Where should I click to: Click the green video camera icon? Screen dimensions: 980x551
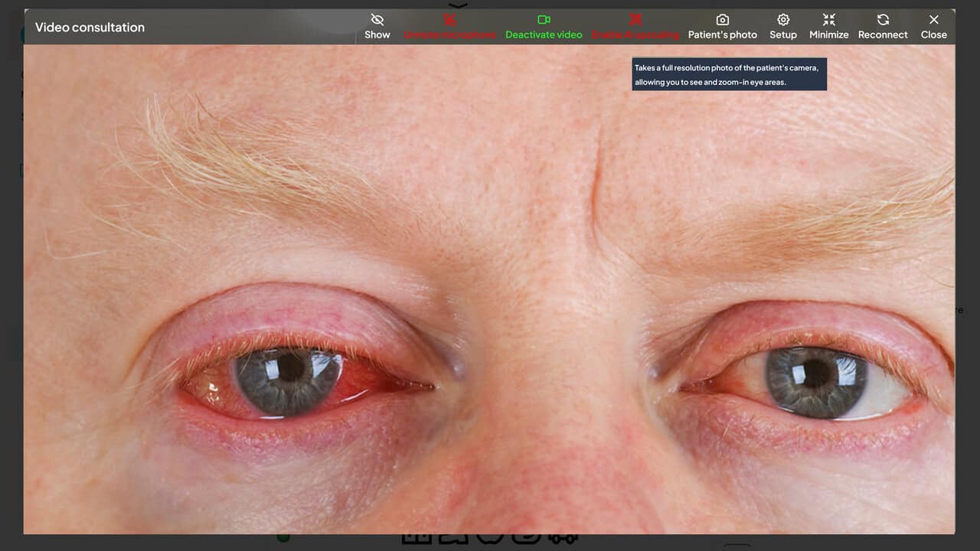[544, 20]
